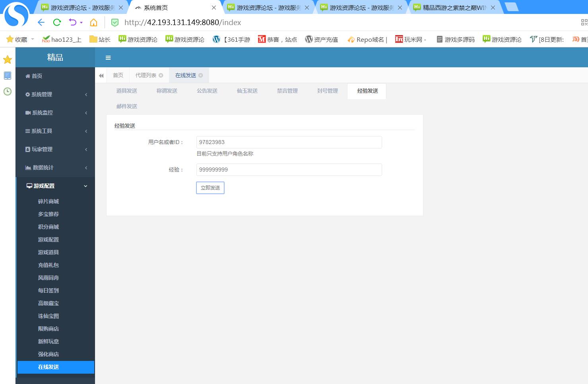588x384 pixels.
Task: Click the 立即发送 button
Action: [210, 188]
